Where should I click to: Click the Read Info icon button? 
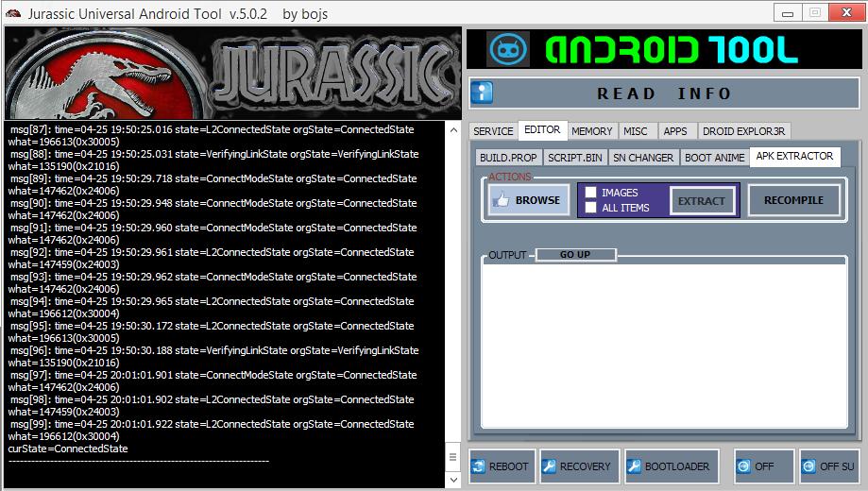pos(483,93)
